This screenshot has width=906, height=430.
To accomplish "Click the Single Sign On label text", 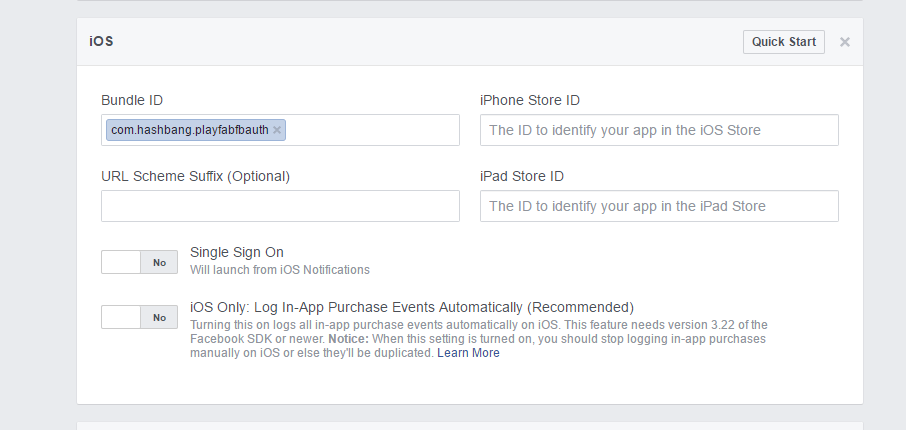I will pyautogui.click(x=237, y=253).
